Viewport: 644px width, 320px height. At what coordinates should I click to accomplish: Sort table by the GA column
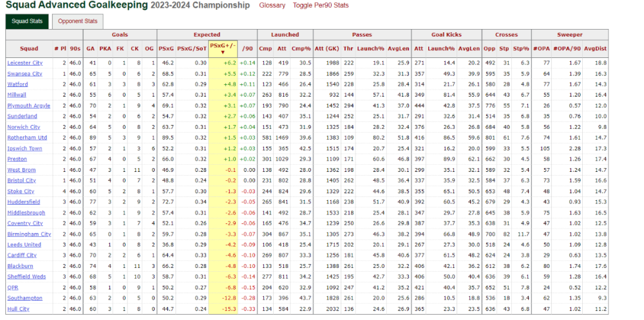pos(91,48)
